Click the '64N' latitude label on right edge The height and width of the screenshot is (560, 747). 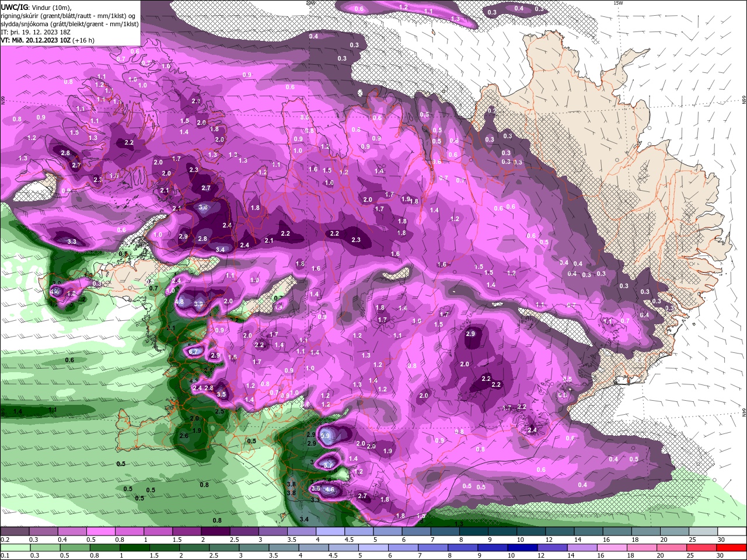(x=744, y=412)
